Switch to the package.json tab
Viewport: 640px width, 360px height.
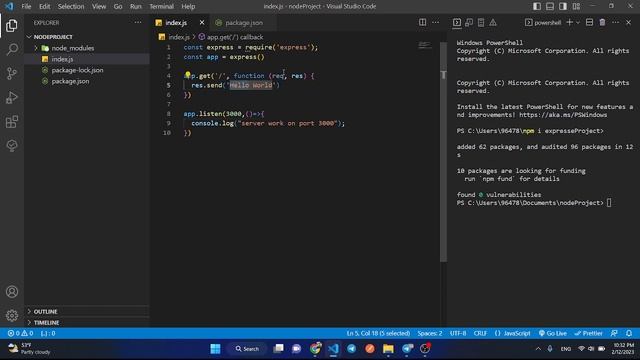(244, 22)
